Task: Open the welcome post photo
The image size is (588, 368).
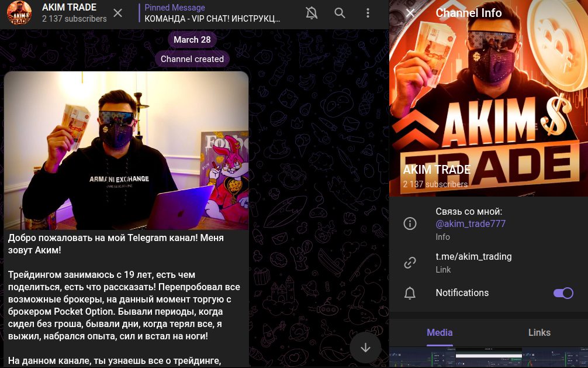Action: tap(126, 150)
